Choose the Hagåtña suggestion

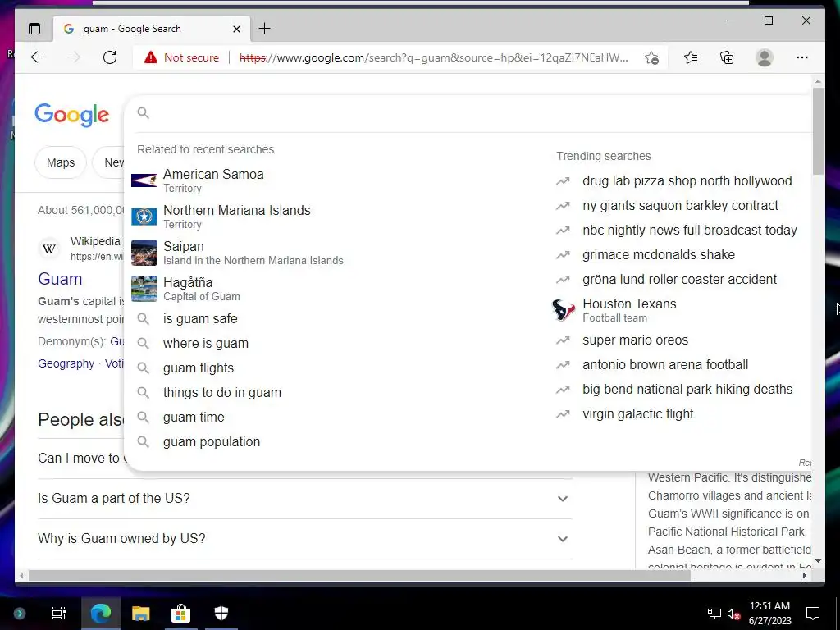point(201,289)
